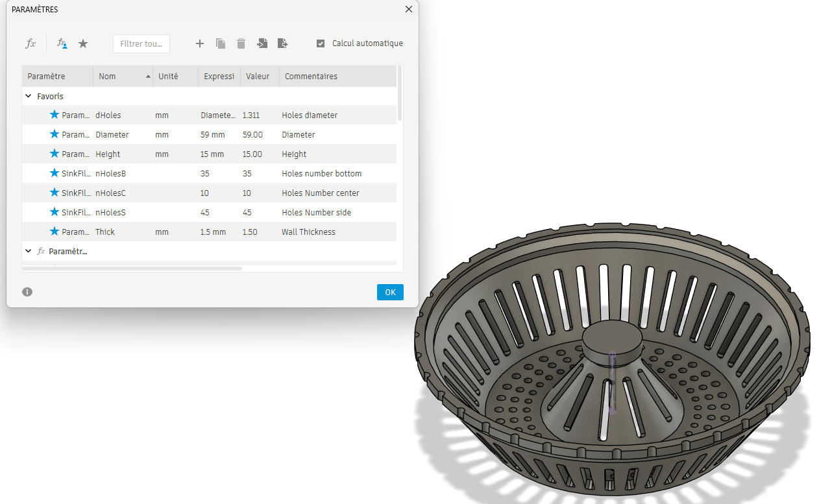
Task: Click the vertical scrollbar of the table
Action: pos(400,93)
